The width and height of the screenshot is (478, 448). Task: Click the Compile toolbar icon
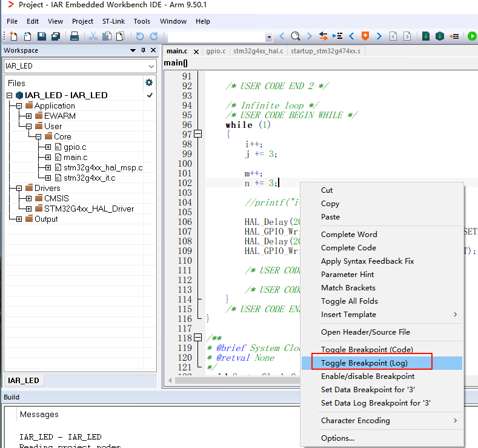pos(426,36)
